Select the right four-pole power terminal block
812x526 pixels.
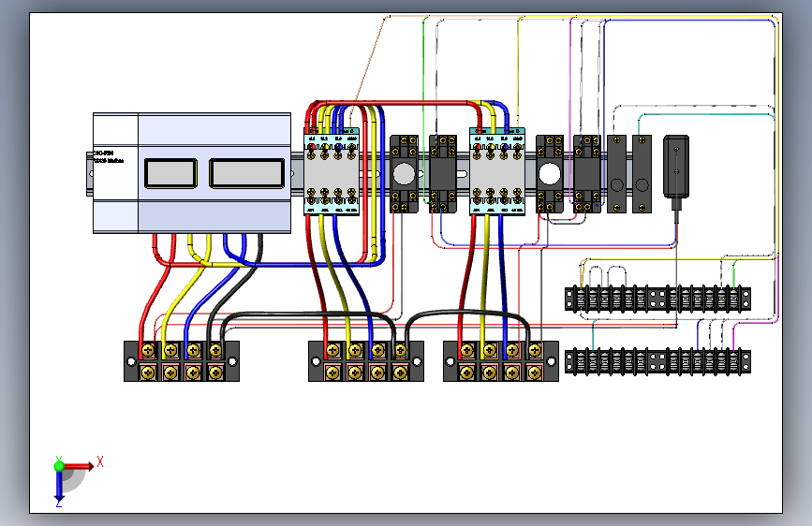tap(501, 361)
